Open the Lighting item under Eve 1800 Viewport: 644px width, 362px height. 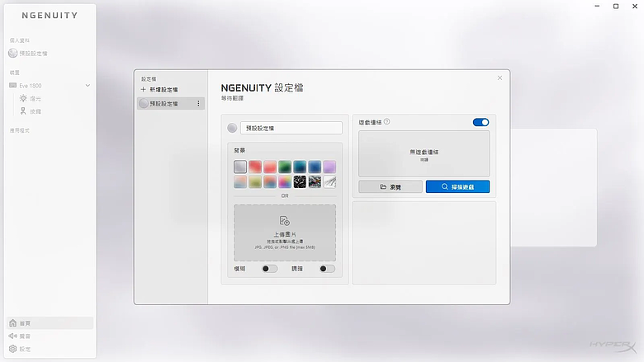[31, 98]
